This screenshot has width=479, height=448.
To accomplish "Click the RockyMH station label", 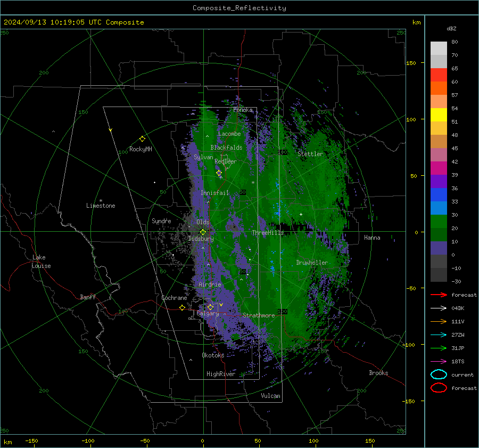I will [141, 149].
